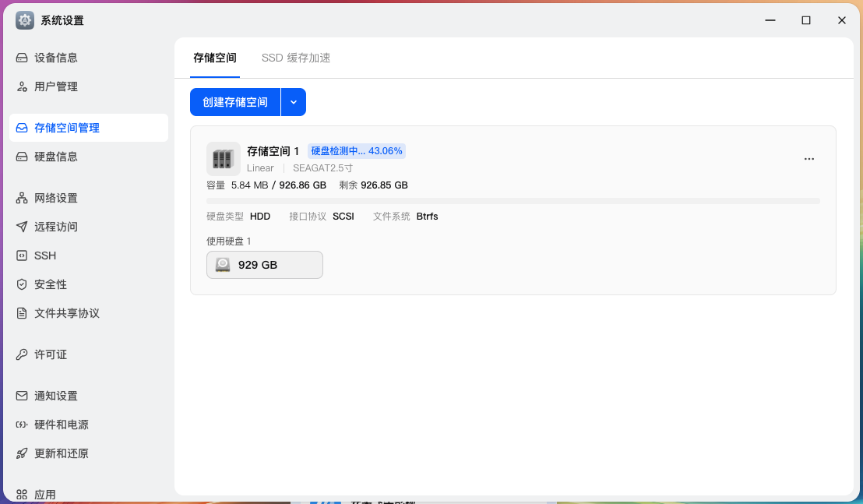The image size is (863, 504).
Task: Select the 远程访问 paper plane icon
Action: pyautogui.click(x=21, y=227)
